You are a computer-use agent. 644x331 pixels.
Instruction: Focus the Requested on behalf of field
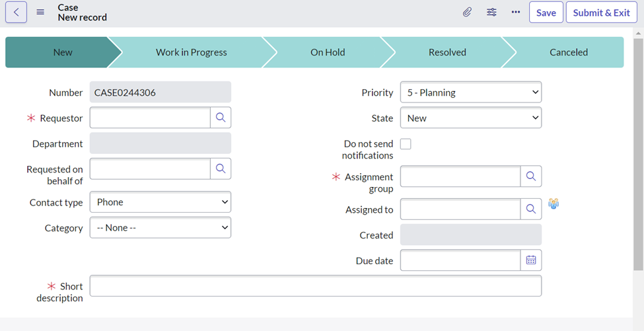click(x=151, y=168)
